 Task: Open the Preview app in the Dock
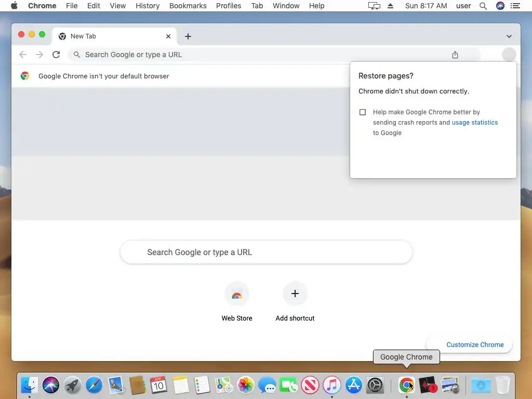click(x=450, y=385)
